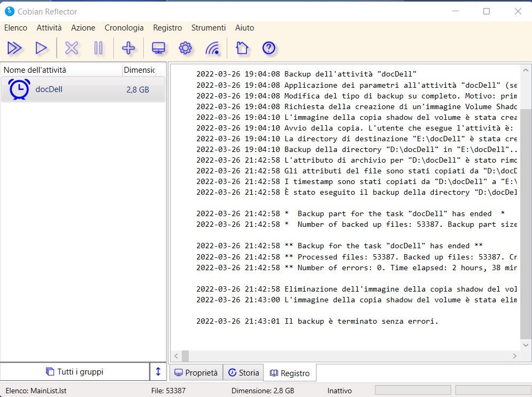The height and width of the screenshot is (397, 532).
Task: Click log line "Avvio della copia"
Action: click(x=355, y=128)
